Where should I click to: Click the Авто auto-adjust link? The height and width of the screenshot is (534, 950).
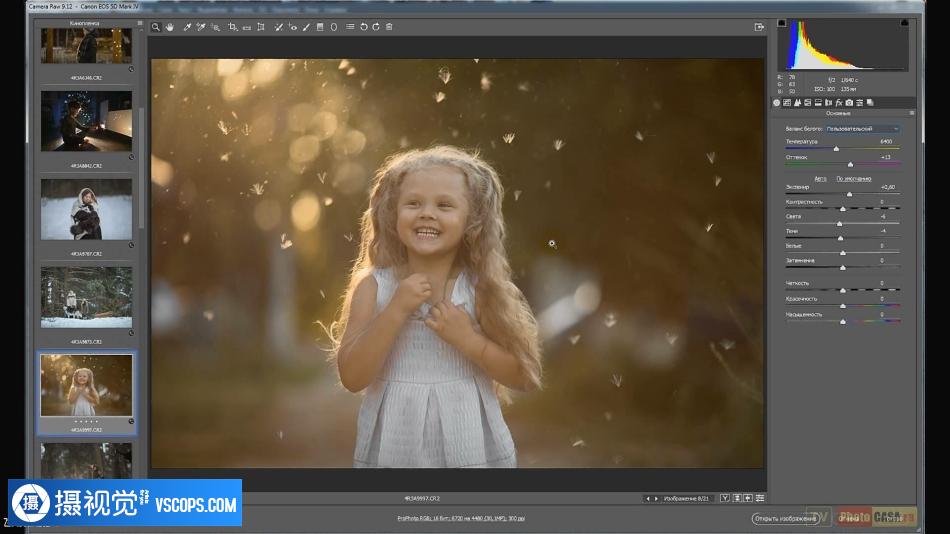coord(820,178)
